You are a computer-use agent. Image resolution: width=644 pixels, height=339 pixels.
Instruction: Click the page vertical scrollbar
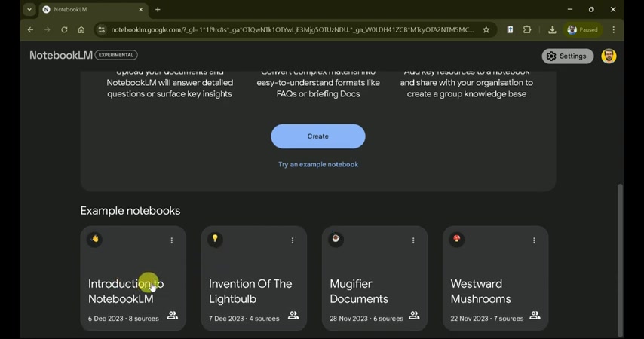pyautogui.click(x=620, y=260)
